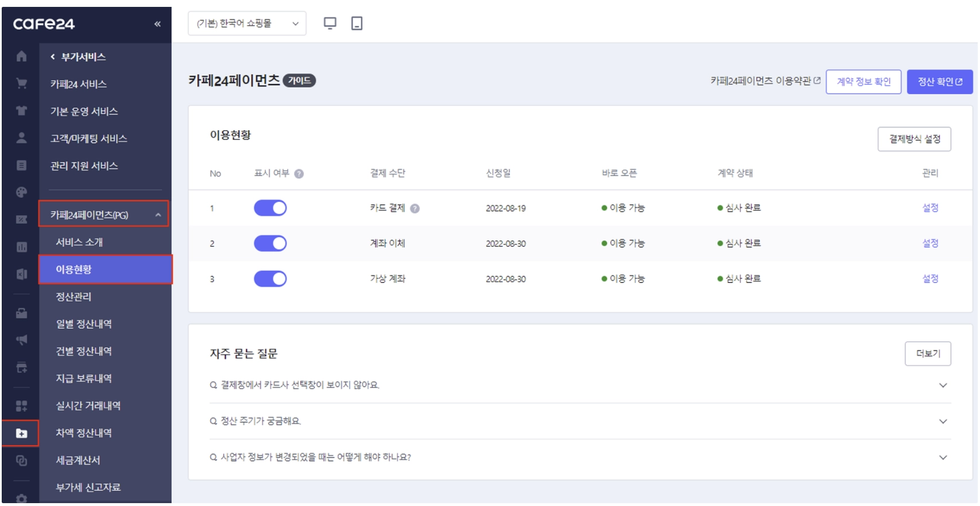Screen dimensions: 980x506
Task: Open the gear settings icon
Action: tap(21, 499)
